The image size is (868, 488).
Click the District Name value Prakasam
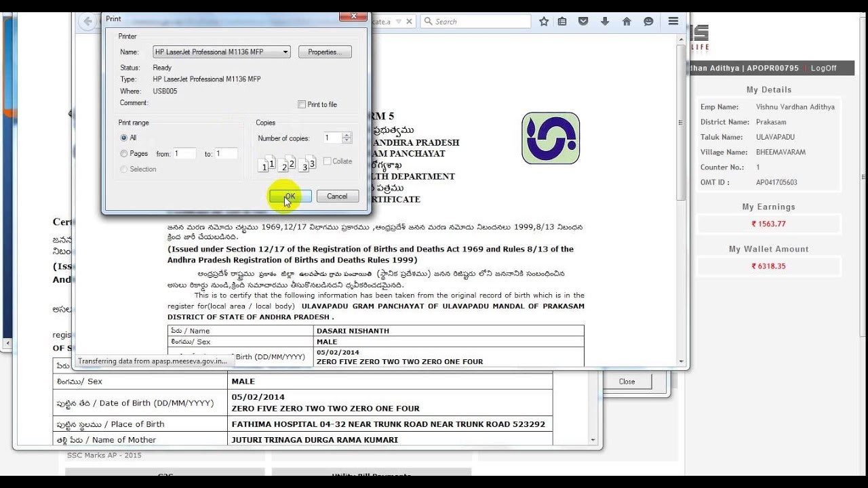point(771,122)
